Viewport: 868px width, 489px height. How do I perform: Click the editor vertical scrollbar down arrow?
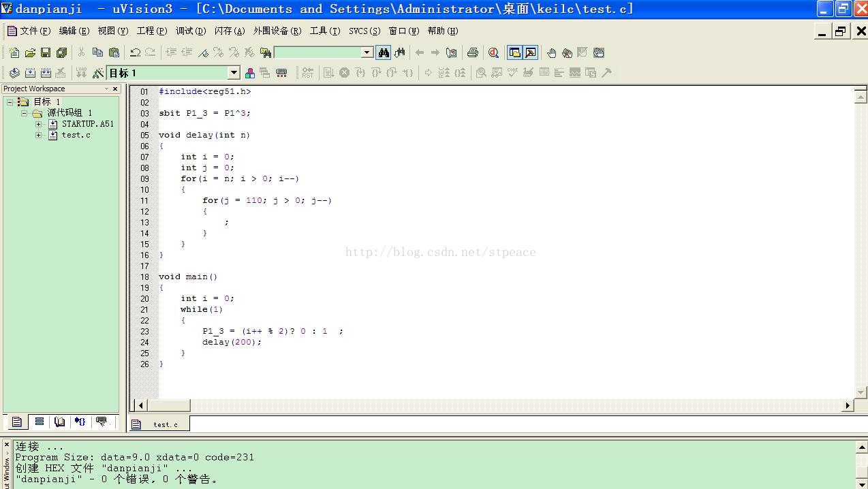click(x=861, y=392)
